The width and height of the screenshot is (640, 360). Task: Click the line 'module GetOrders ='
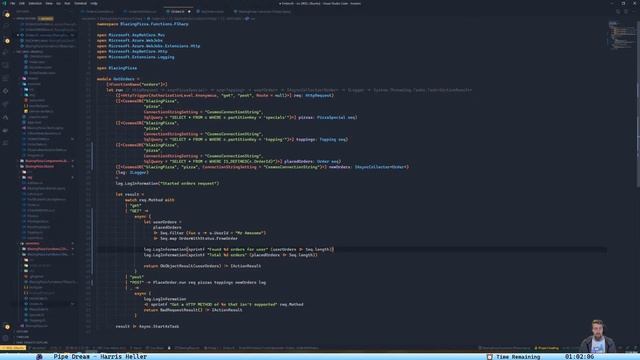[x=118, y=79]
